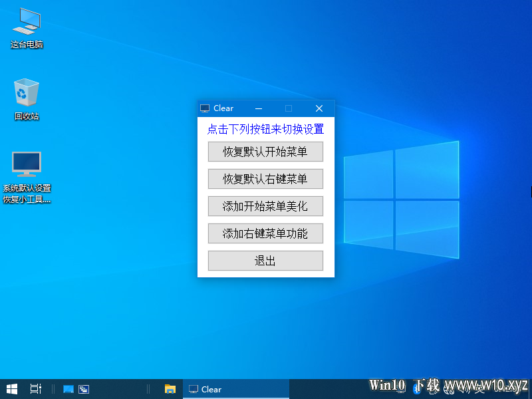
Task: Click the Switch between windows quick launch icon
Action: point(84,389)
